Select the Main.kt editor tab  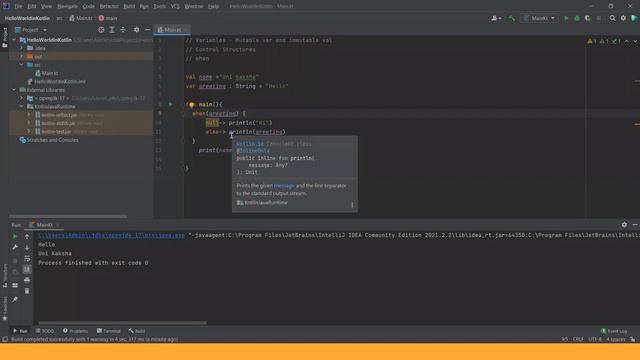172,30
